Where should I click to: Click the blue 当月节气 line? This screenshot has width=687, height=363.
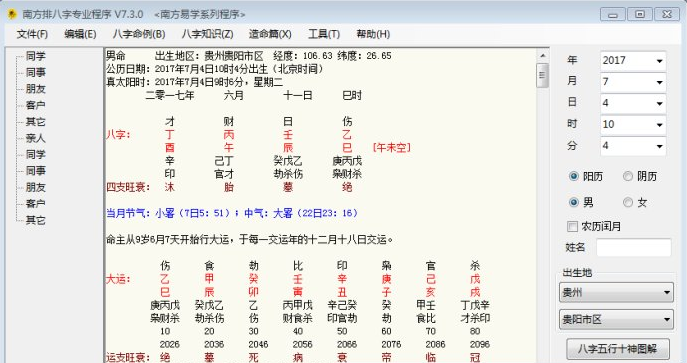point(232,213)
